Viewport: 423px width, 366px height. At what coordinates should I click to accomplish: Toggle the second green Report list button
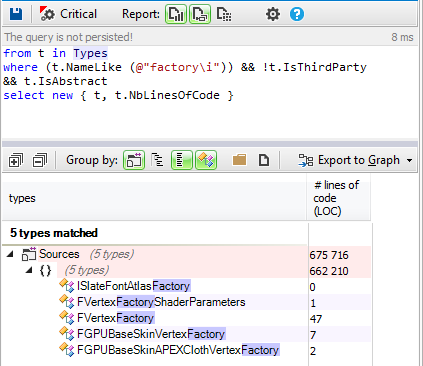[x=200, y=14]
